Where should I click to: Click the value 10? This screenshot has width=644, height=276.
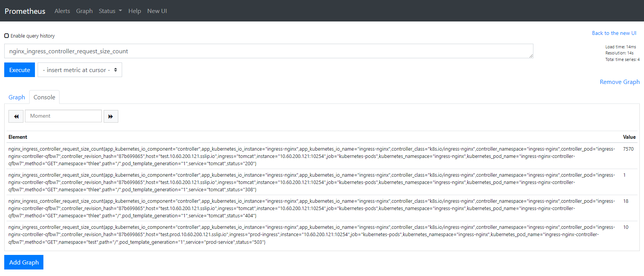[x=626, y=227]
